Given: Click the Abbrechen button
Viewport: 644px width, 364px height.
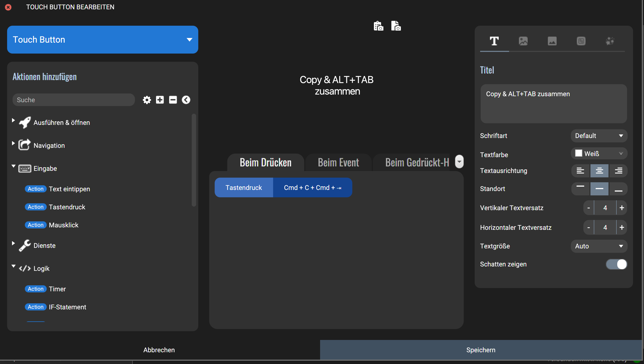Looking at the screenshot, I should [159, 350].
